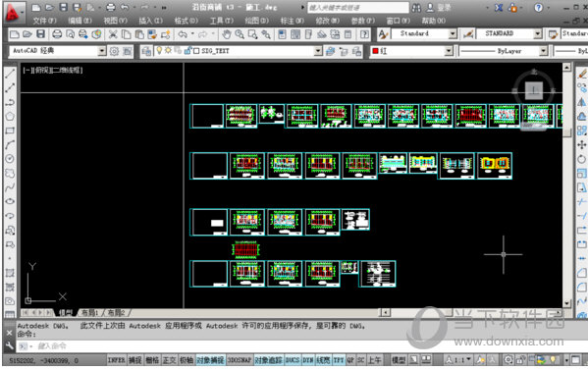
Task: Click the Save icon in standard toolbar
Action: pos(40,34)
